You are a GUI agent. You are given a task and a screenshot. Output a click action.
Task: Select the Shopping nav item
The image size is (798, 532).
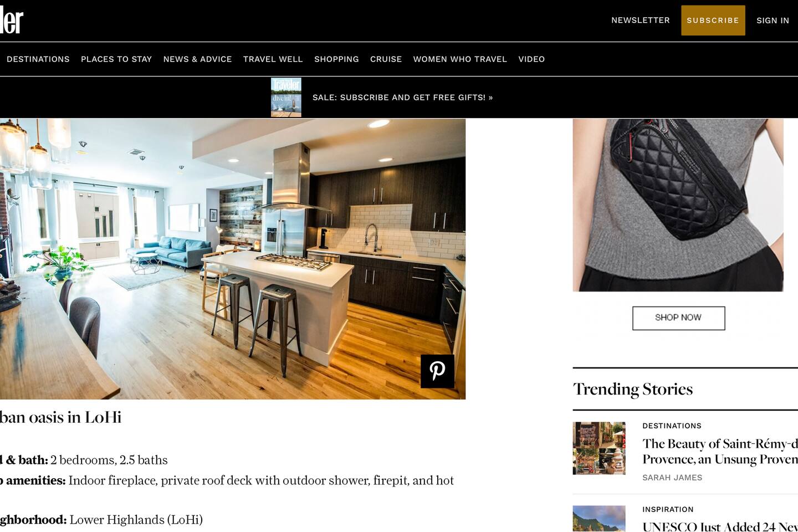[336, 59]
